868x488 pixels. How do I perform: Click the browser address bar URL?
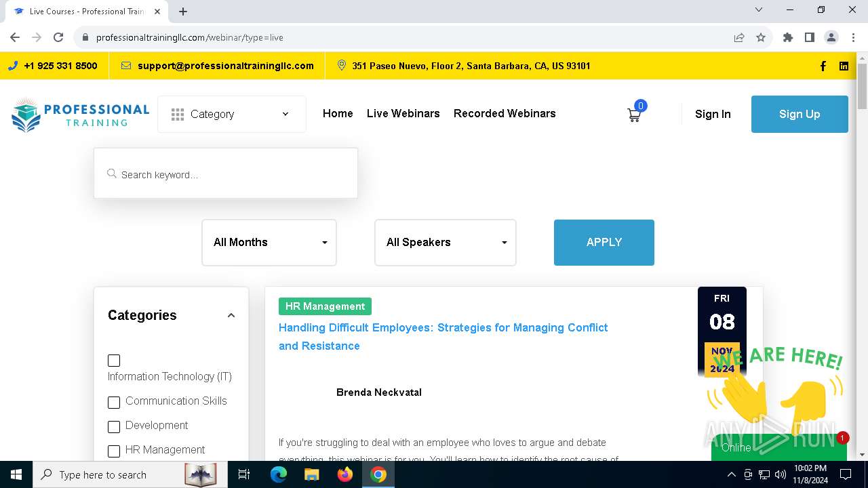click(x=190, y=37)
